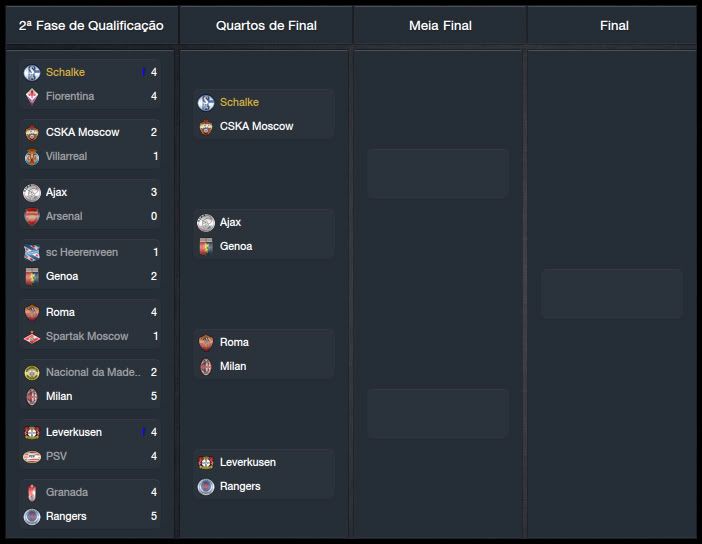Viewport: 702px width, 544px height.
Task: Click the Granada club crest
Action: pyautogui.click(x=31, y=492)
